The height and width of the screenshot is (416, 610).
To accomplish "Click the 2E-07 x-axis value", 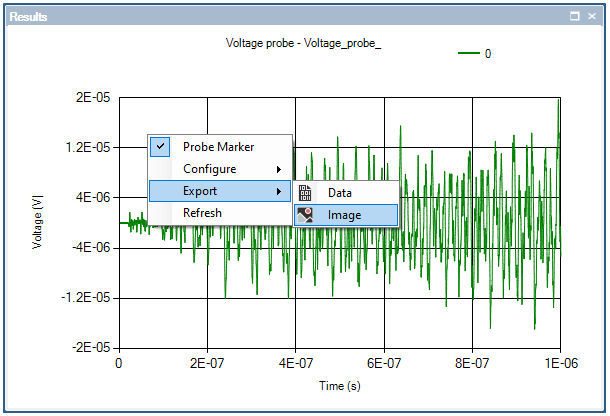I will [x=207, y=363].
